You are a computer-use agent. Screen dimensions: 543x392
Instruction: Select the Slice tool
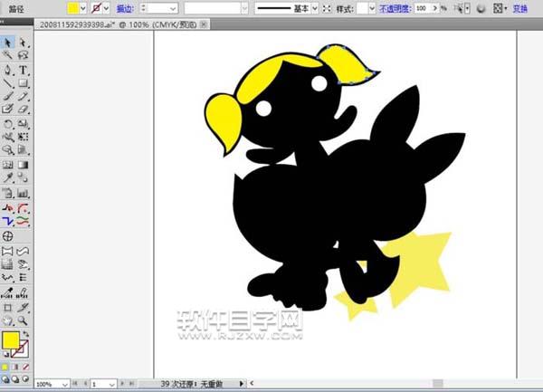click(x=23, y=308)
